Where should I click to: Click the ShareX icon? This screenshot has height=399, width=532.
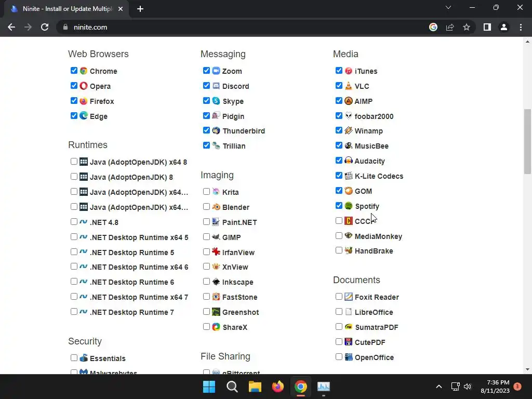[216, 327]
